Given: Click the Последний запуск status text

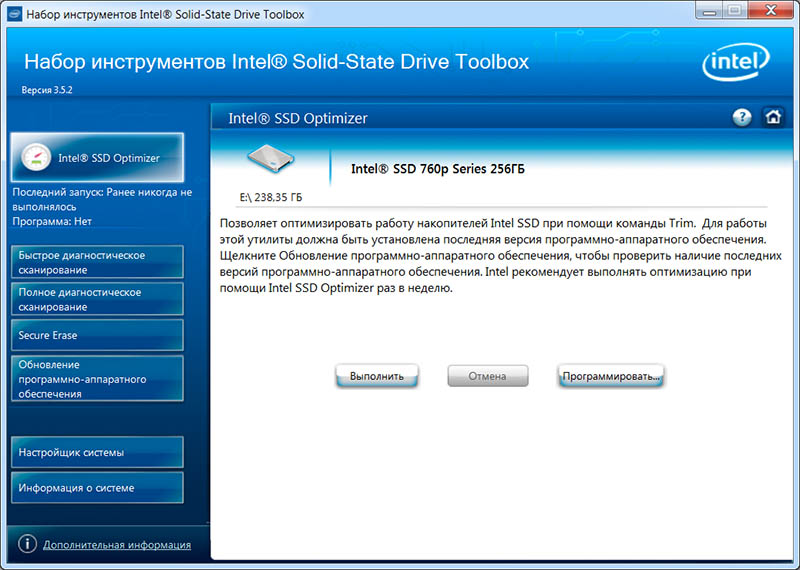Looking at the screenshot, I should click(102, 200).
